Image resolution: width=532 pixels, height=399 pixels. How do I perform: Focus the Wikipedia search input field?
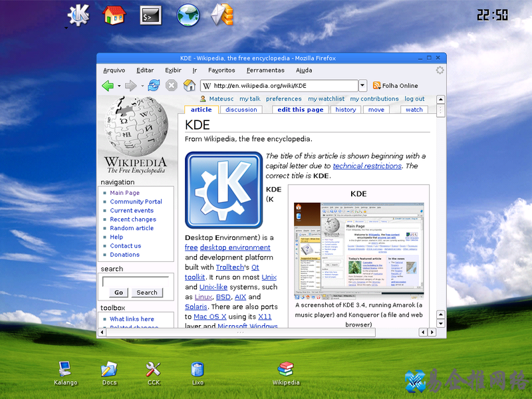click(136, 281)
